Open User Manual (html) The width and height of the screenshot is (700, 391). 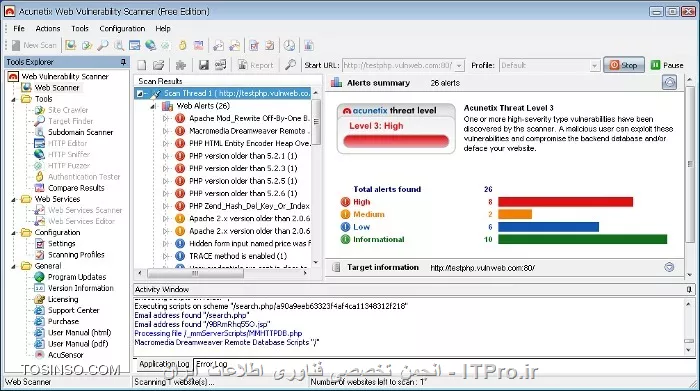79,333
